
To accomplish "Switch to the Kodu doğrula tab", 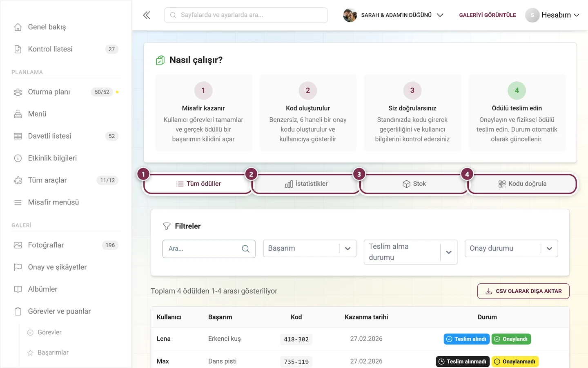I will [522, 184].
